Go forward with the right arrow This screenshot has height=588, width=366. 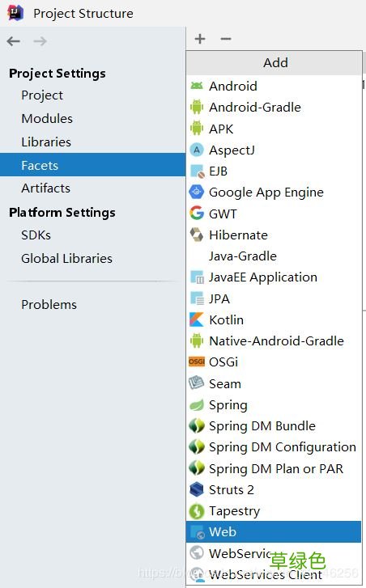tap(40, 41)
